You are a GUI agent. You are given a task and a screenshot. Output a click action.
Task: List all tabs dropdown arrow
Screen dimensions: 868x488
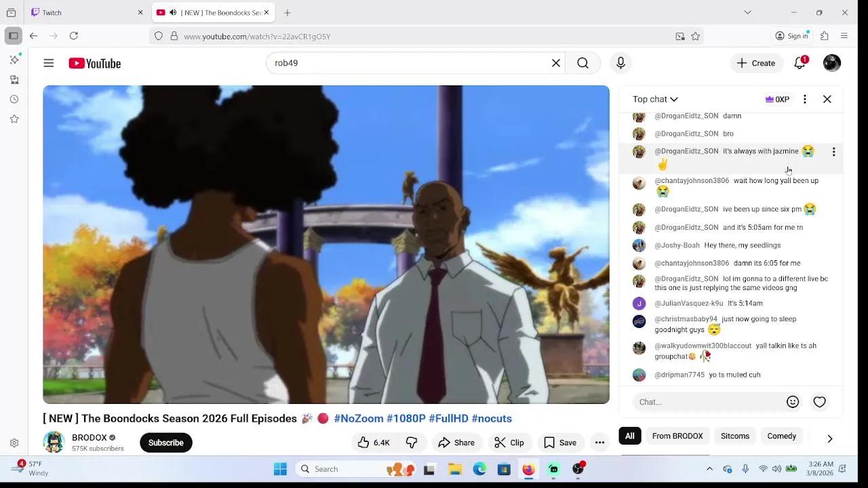(747, 12)
